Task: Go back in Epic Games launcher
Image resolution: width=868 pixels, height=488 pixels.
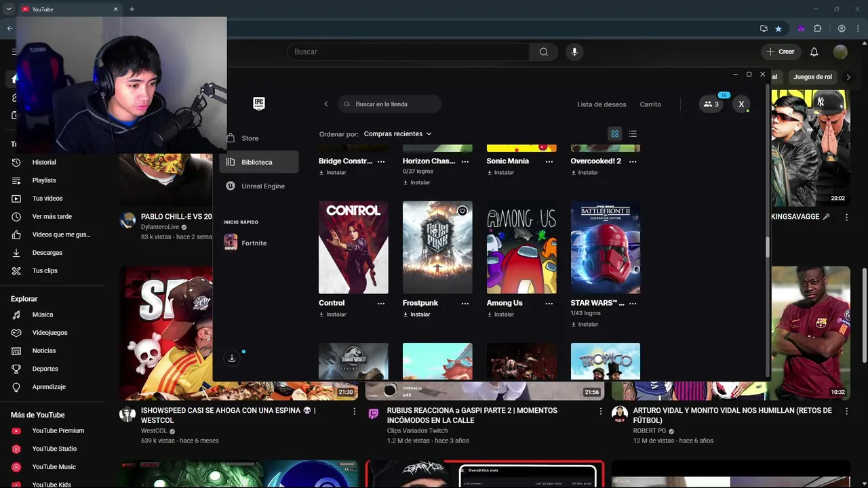Action: (x=326, y=104)
